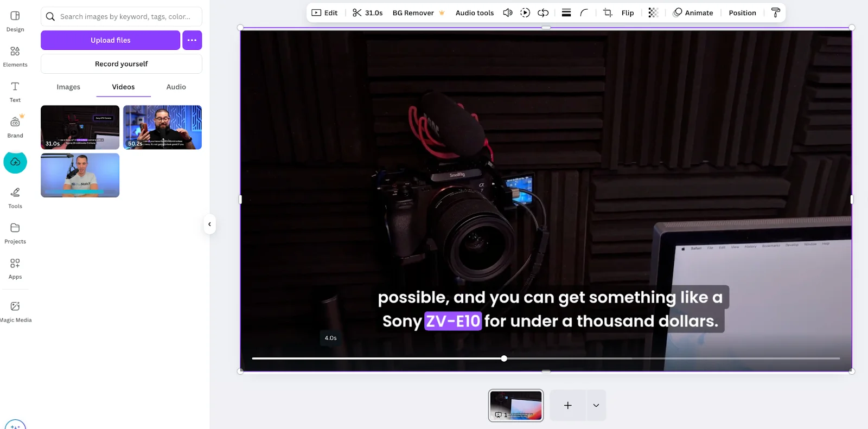Click the video on the canvas

pos(546,200)
